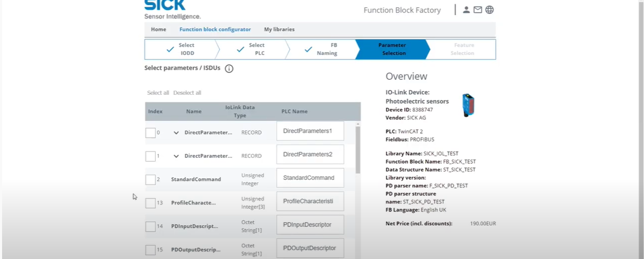Check the box for index 13 ProfileCharacteristic
The width and height of the screenshot is (644, 259).
(151, 203)
